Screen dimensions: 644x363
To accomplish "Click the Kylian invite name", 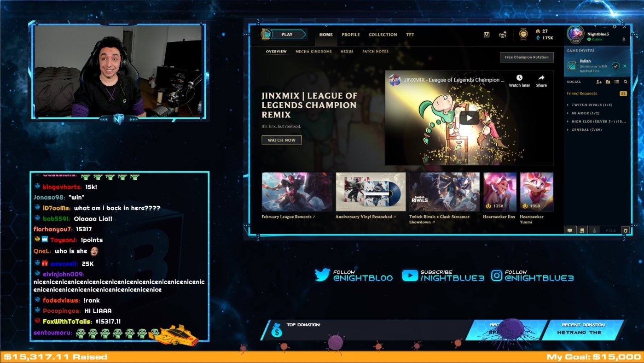I will (585, 61).
